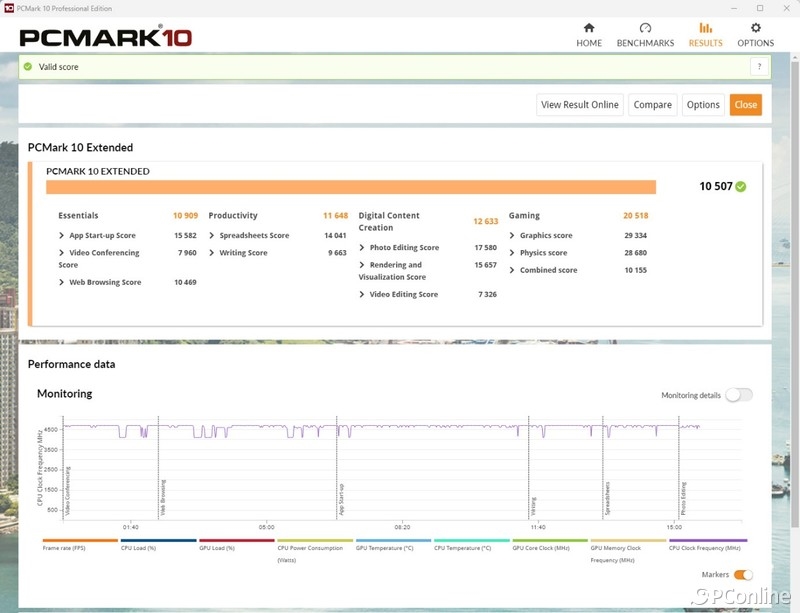The image size is (800, 613).
Task: Enable the Monitoring details toggle
Action: [x=739, y=395]
